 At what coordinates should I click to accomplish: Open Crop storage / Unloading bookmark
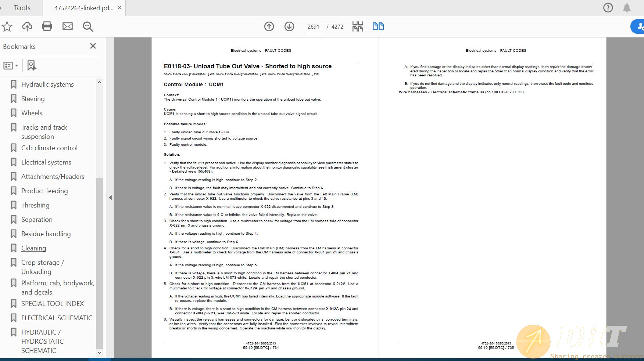42,267
